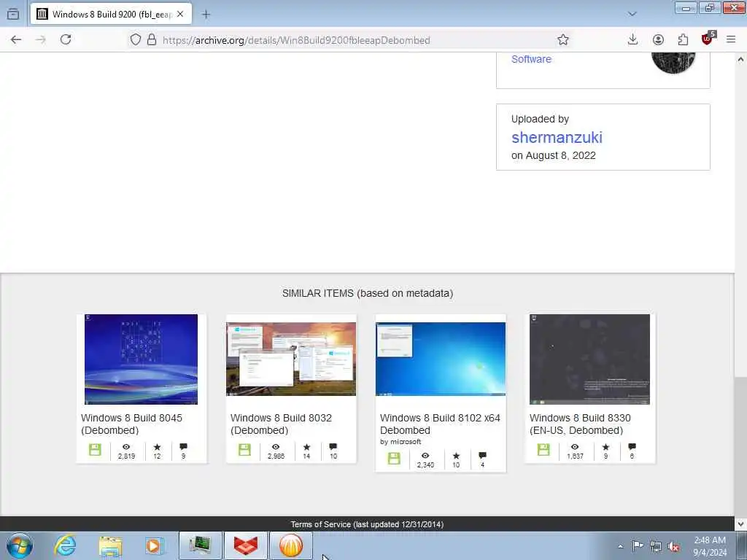Viewport: 747px width, 560px height.
Task: Click the SIMILAR ITEMS heading text
Action: click(x=368, y=293)
